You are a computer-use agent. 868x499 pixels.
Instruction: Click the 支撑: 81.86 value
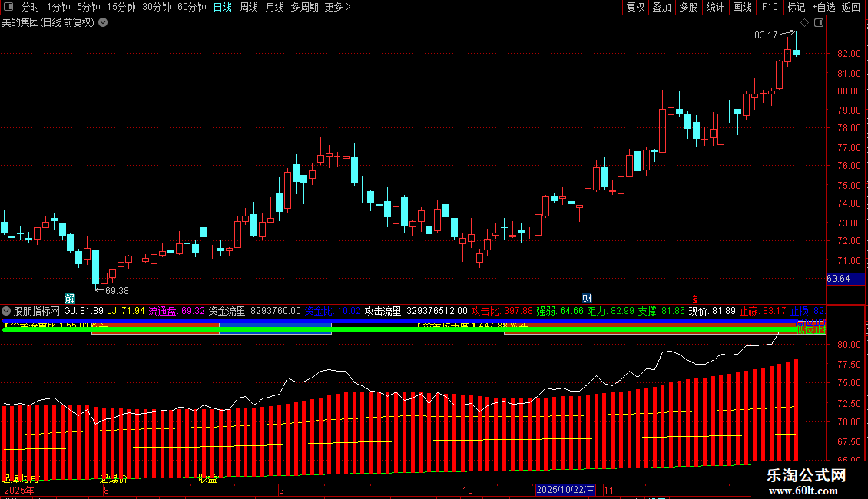(x=661, y=312)
